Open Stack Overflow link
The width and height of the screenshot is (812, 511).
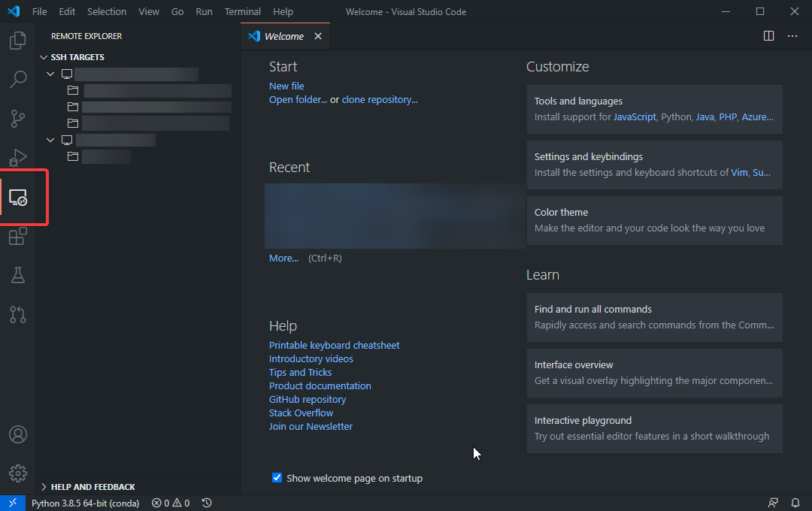[301, 413]
